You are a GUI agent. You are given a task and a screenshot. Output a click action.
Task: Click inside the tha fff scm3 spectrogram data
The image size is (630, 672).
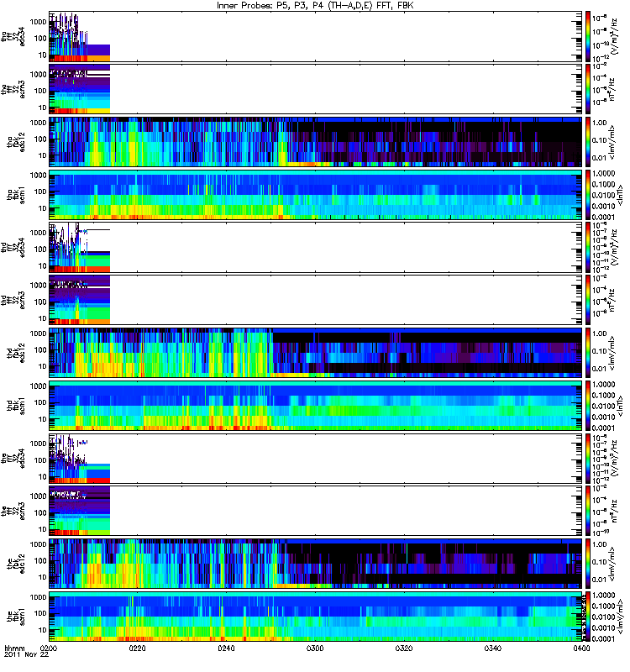(79, 89)
